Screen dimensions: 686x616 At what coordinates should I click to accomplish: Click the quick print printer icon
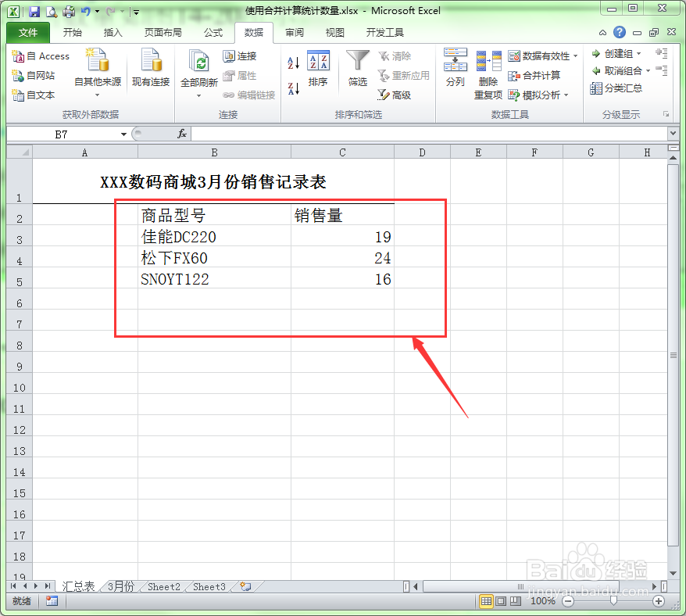[x=69, y=12]
